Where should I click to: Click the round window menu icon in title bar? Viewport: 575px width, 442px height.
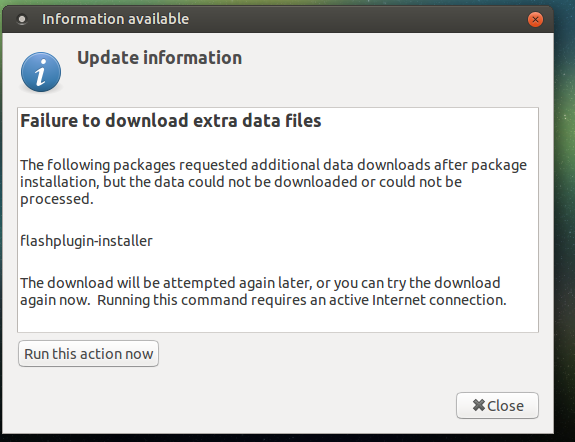point(22,19)
